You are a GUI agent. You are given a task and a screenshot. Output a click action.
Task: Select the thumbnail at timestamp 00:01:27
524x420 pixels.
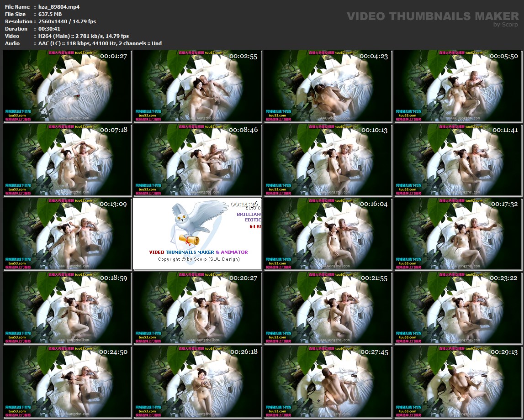tap(67, 86)
